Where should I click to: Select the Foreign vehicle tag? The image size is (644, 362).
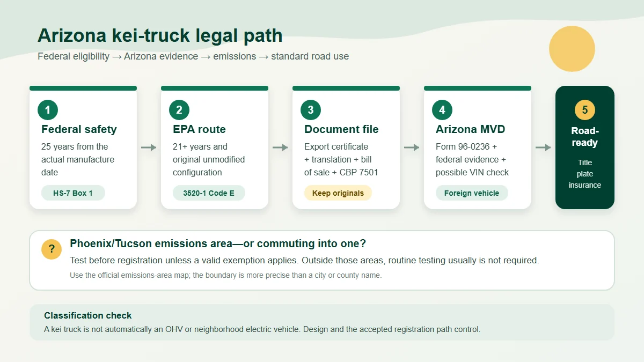pos(472,193)
